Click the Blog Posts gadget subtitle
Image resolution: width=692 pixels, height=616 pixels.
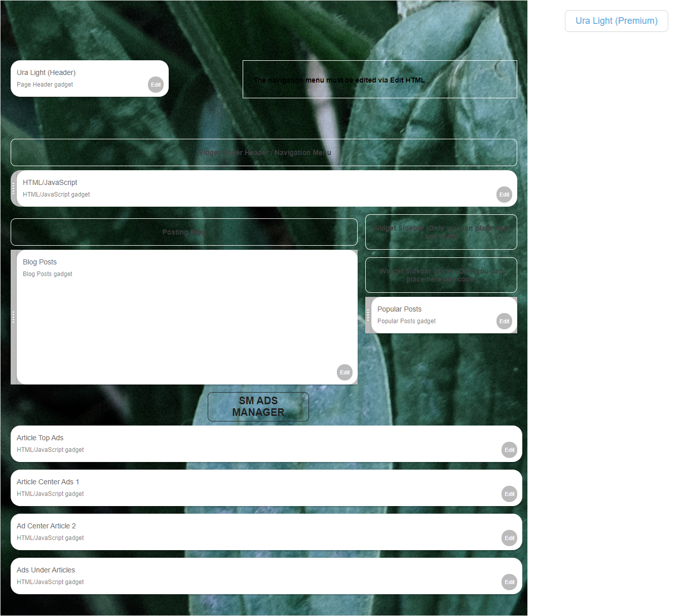click(x=48, y=274)
